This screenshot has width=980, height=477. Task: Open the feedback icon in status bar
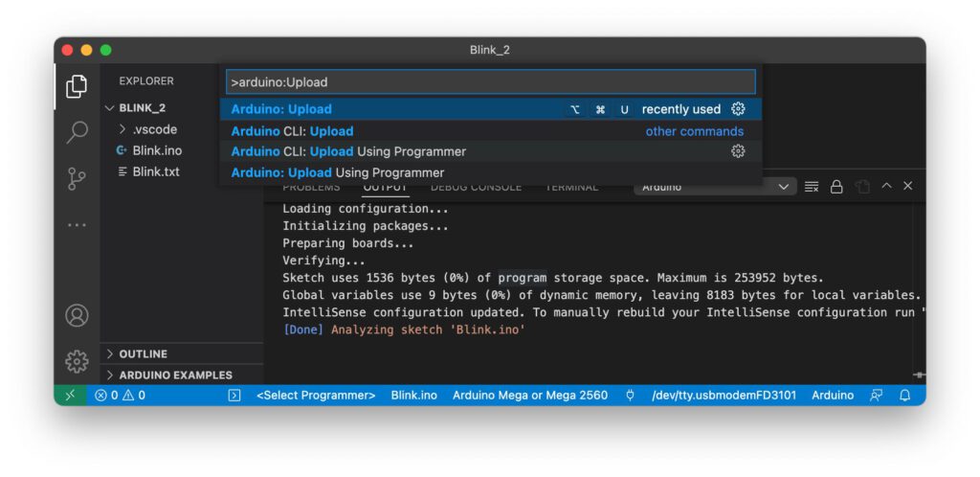[x=877, y=395]
